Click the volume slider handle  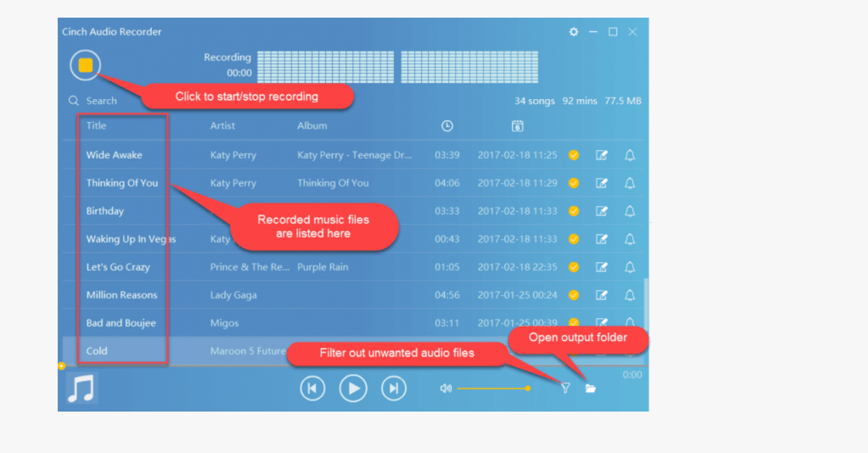click(x=528, y=388)
